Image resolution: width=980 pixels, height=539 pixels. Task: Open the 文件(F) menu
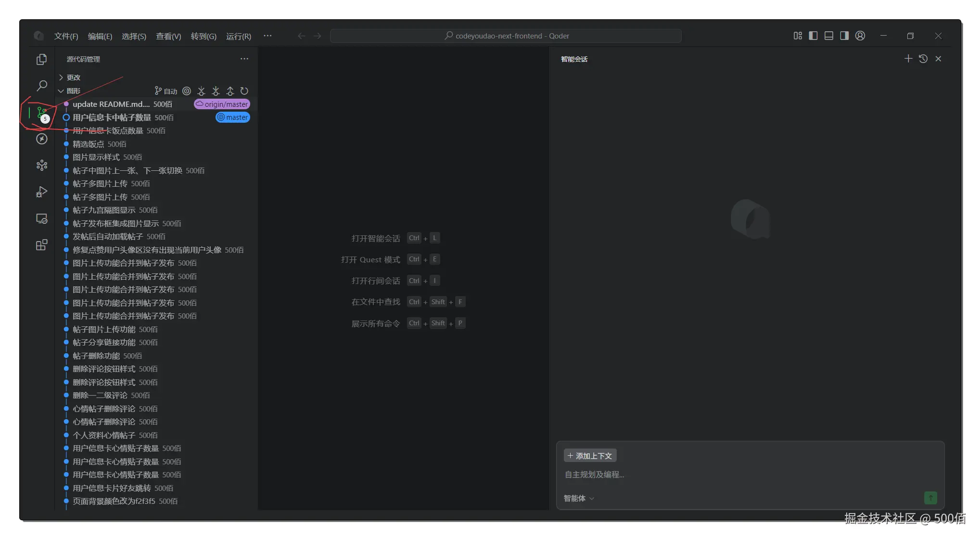pyautogui.click(x=66, y=36)
